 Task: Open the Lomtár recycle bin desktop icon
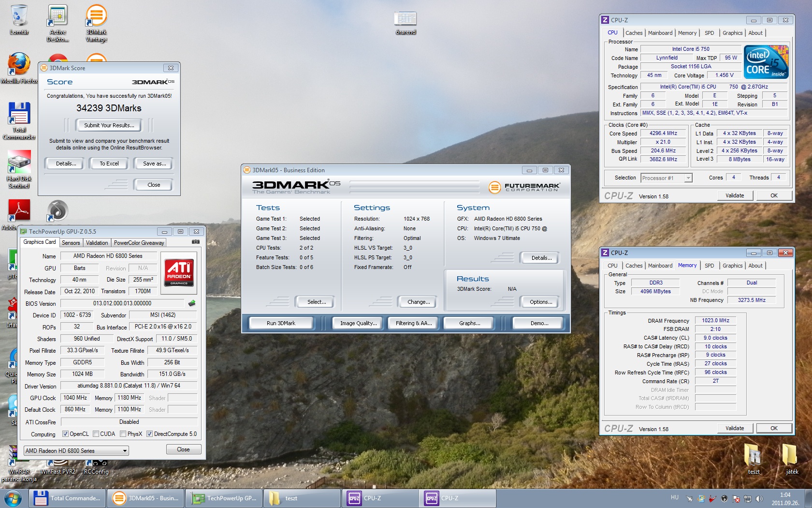pos(19,19)
